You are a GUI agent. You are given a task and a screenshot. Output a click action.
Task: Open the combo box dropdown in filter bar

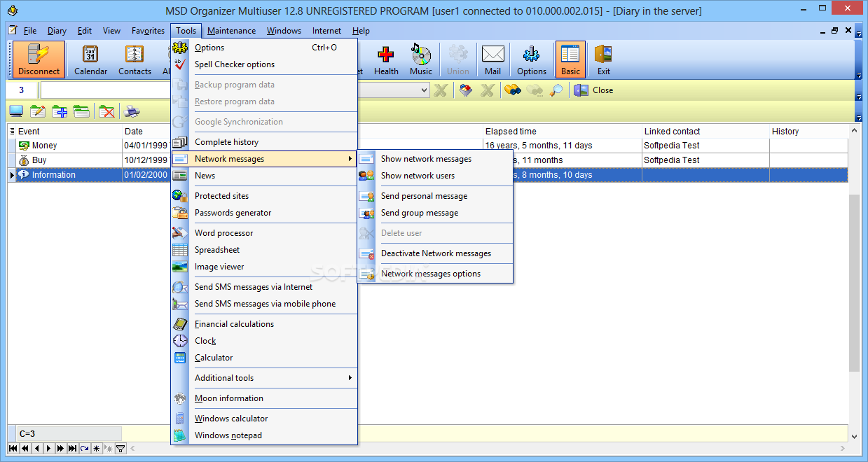tap(423, 90)
